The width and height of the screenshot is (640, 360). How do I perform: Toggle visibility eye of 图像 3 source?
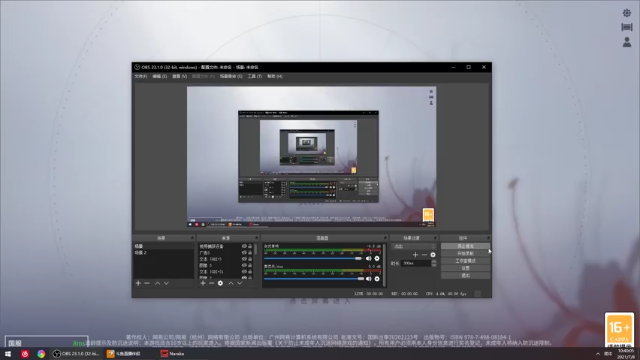coord(244,265)
